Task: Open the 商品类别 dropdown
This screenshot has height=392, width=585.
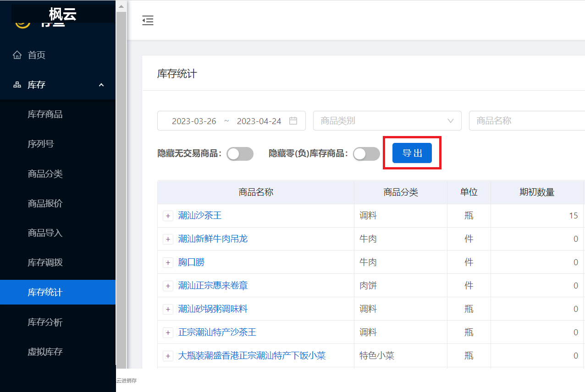Action: 387,121
